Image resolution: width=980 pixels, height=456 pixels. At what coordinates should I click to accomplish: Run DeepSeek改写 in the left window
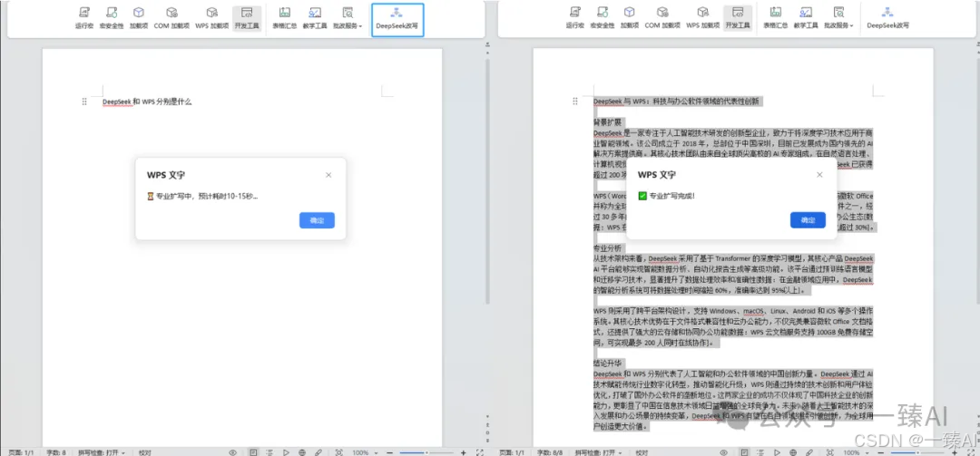[x=397, y=19]
